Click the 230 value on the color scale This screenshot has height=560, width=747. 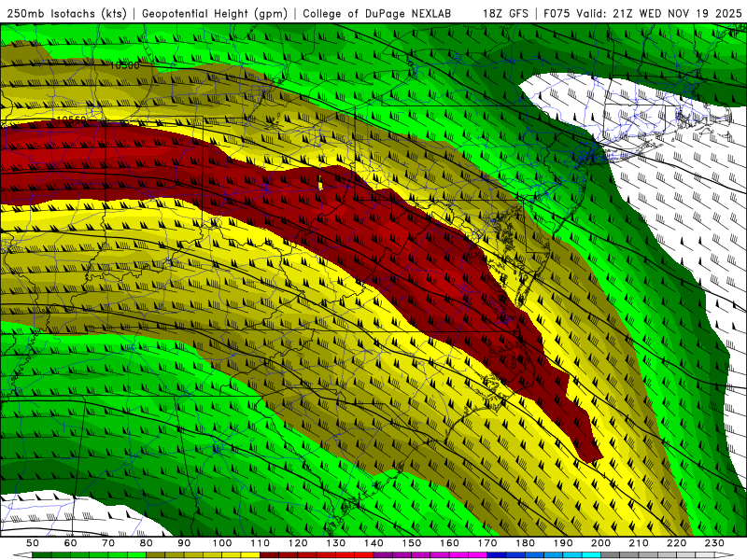coord(714,543)
